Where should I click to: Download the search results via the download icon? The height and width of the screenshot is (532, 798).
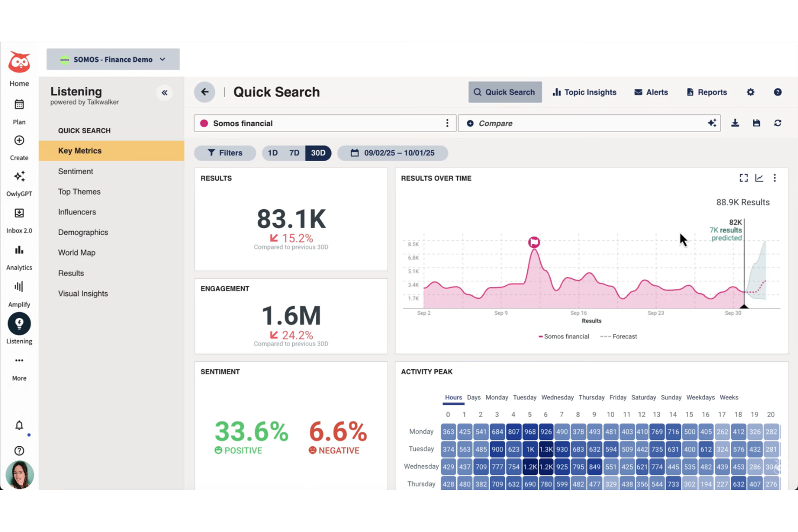pos(735,123)
